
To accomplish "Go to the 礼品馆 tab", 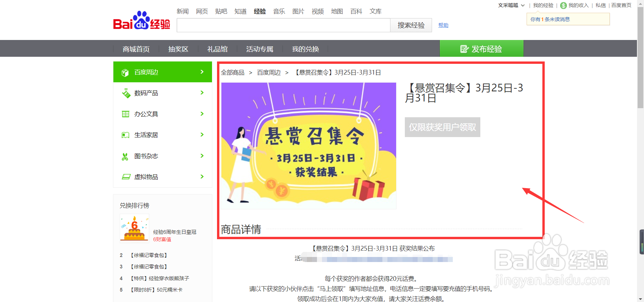I will click(x=218, y=49).
